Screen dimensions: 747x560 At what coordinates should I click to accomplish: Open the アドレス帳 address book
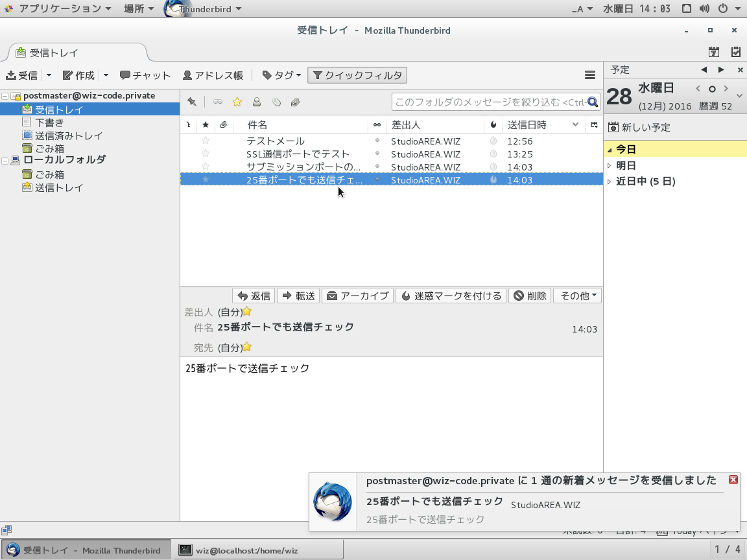(213, 75)
